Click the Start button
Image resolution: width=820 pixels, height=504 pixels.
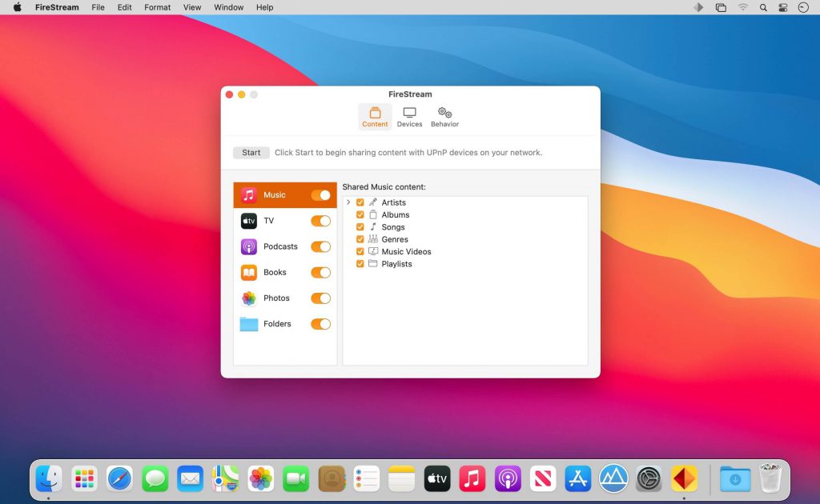(x=251, y=153)
